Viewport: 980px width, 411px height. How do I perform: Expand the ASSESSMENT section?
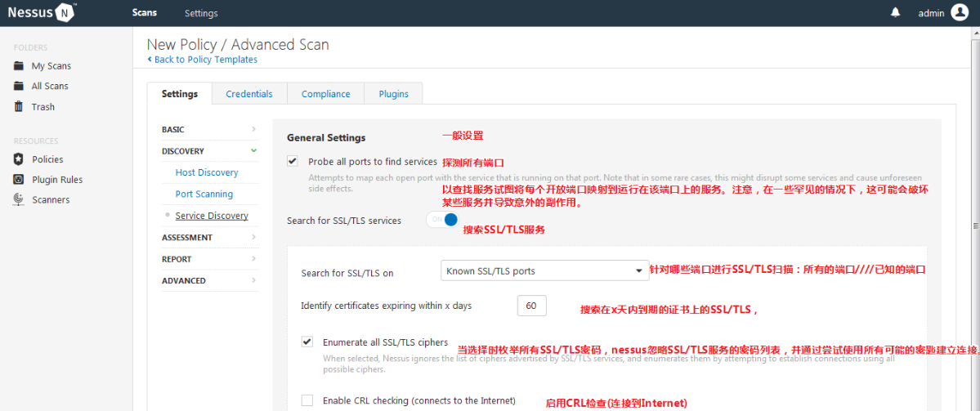tap(209, 237)
